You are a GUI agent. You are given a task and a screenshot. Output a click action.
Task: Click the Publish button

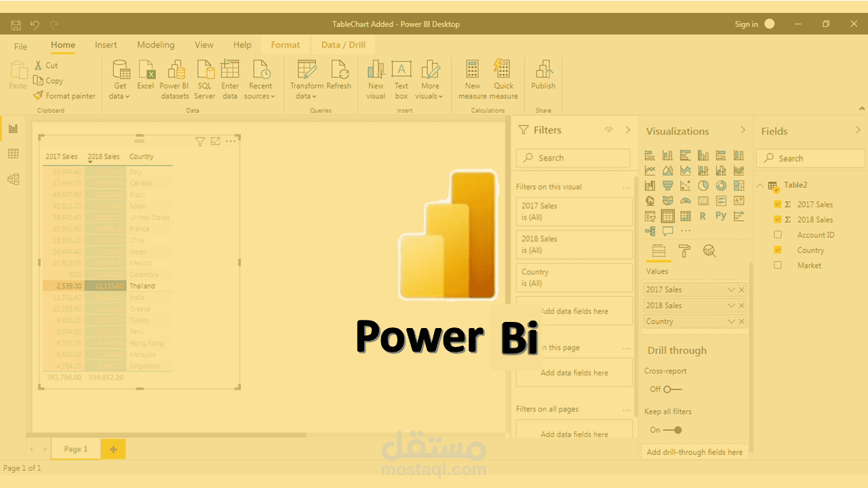542,77
